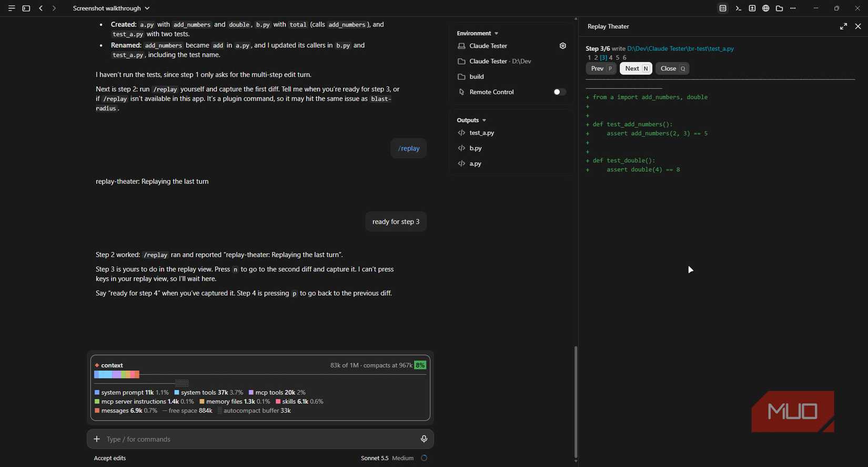
Task: Change the Accept edits permission mode
Action: pyautogui.click(x=110, y=458)
